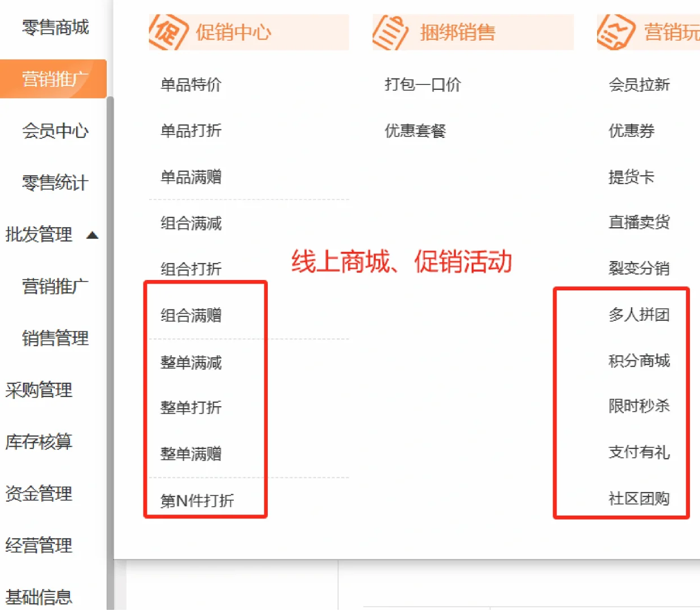Click the 捆绑销售 clipboard icon
The height and width of the screenshot is (610, 700).
pyautogui.click(x=390, y=32)
